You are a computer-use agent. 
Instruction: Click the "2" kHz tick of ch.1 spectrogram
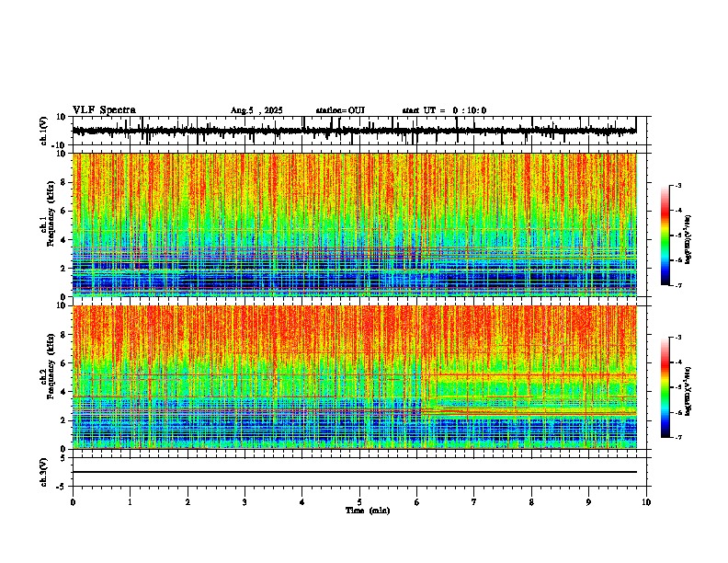pos(63,268)
